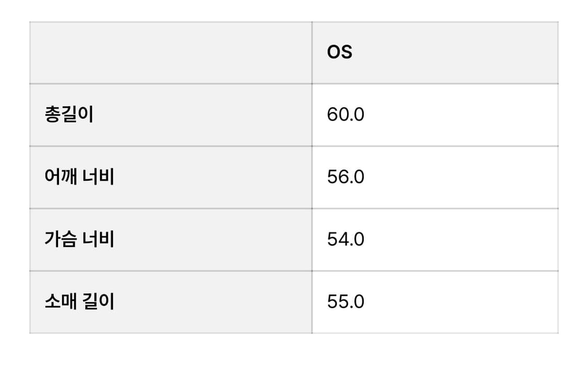Image resolution: width=588 pixels, height=381 pixels.
Task: Click the blank area below the table
Action: click(x=294, y=358)
